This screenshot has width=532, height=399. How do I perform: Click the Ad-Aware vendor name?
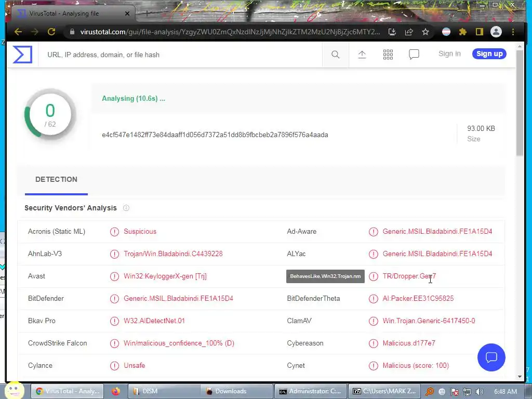[302, 231]
